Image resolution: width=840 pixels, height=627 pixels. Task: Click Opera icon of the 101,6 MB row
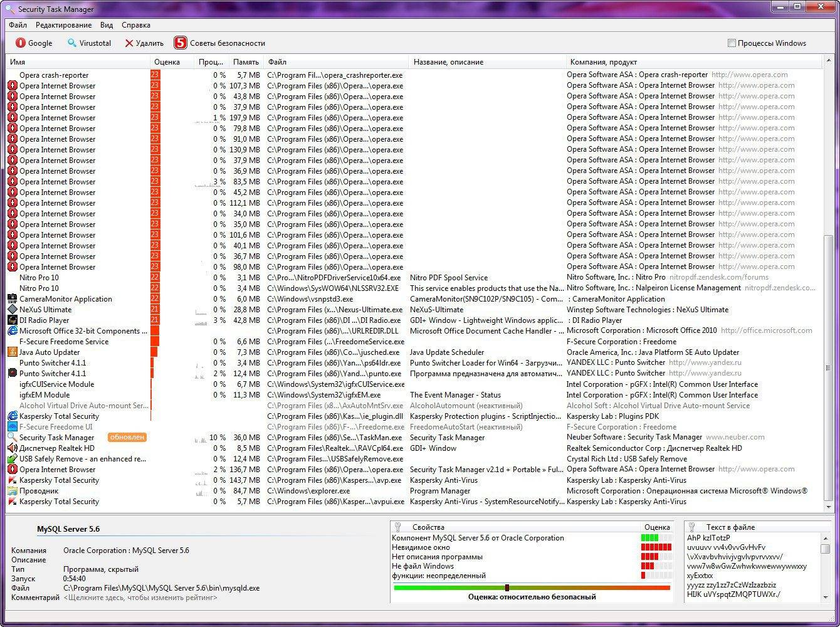click(12, 235)
